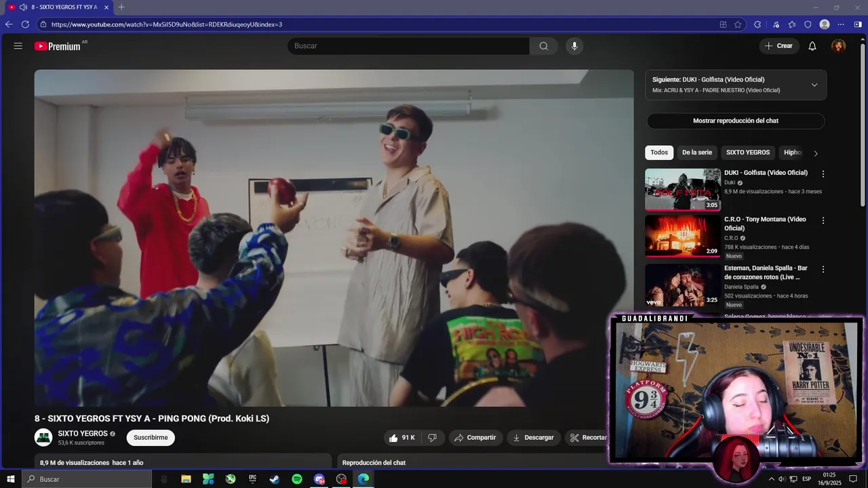The image size is (868, 488).
Task: Open DUKI - Golfista video thumbnail
Action: pyautogui.click(x=682, y=190)
